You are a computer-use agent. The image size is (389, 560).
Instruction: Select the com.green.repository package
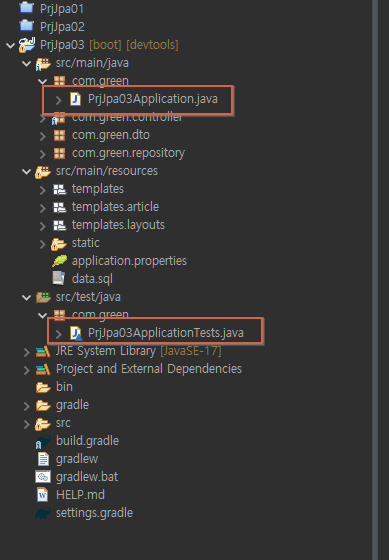[x=128, y=153]
